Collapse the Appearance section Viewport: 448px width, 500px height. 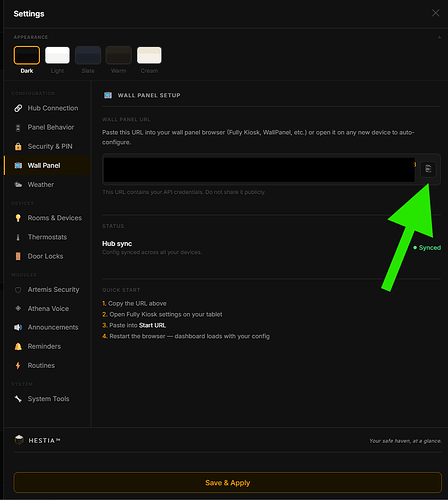(x=439, y=37)
